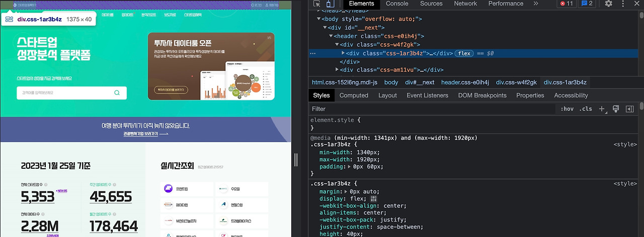Switch to the Sources tab
This screenshot has height=237, width=644.
(x=431, y=4)
